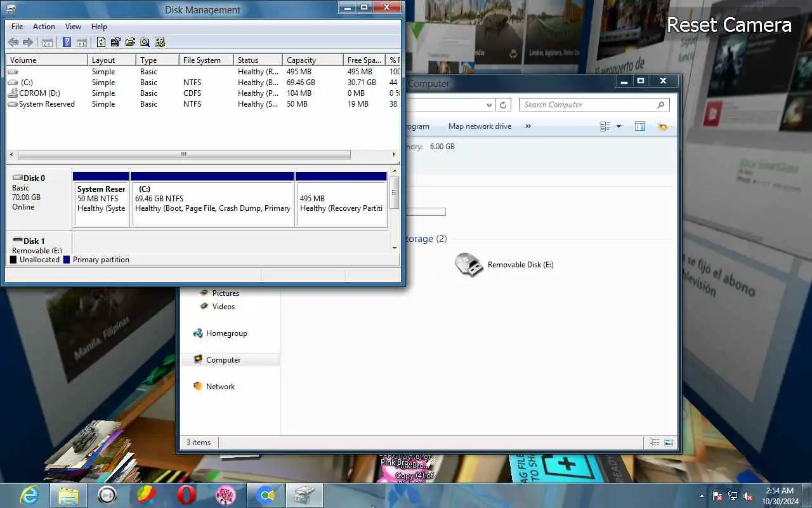The height and width of the screenshot is (508, 812).
Task: Select System Reserved row in volume list
Action: click(x=203, y=104)
